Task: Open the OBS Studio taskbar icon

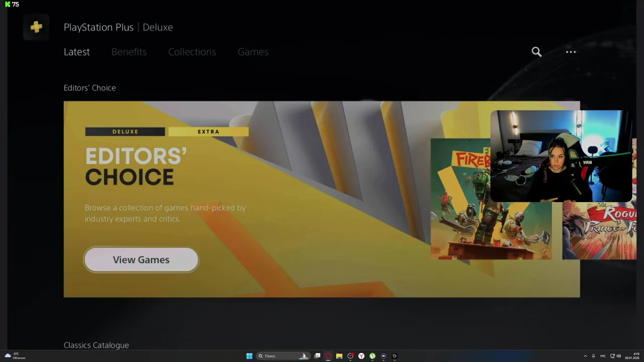Action: 350,356
